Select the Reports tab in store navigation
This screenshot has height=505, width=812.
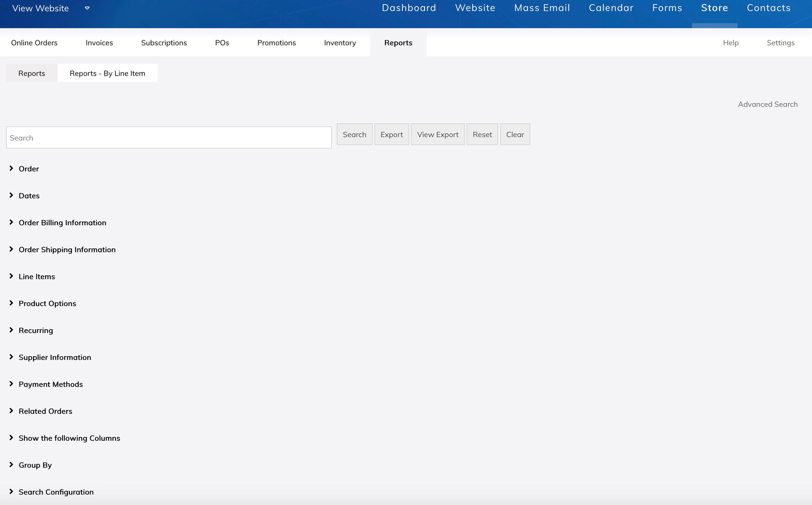[398, 43]
